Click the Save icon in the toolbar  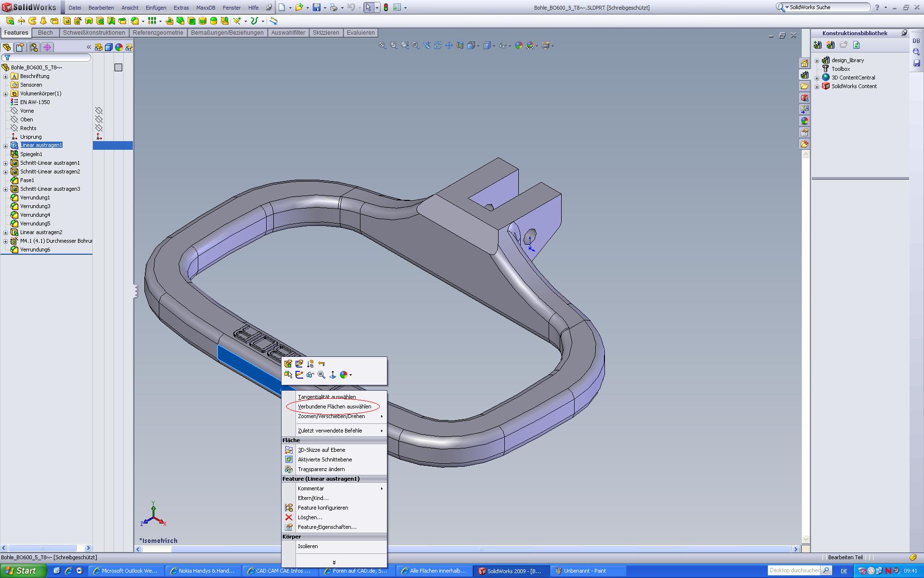point(316,7)
